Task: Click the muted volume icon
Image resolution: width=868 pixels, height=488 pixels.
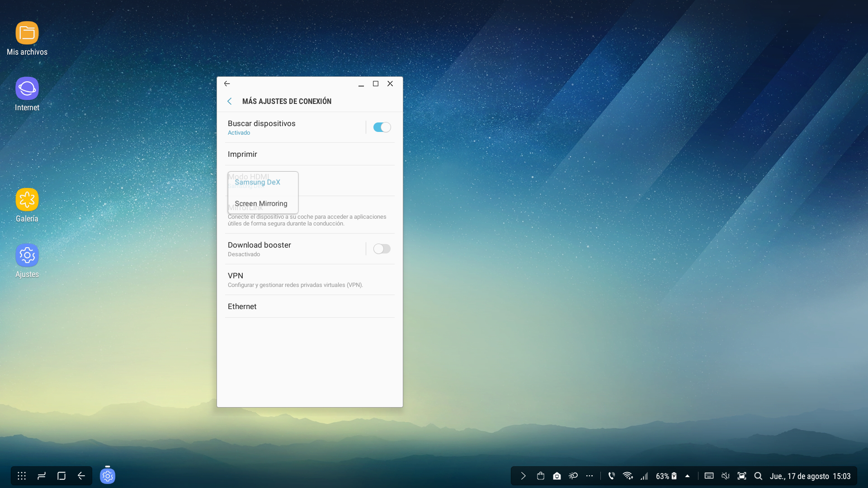Action: point(726,476)
